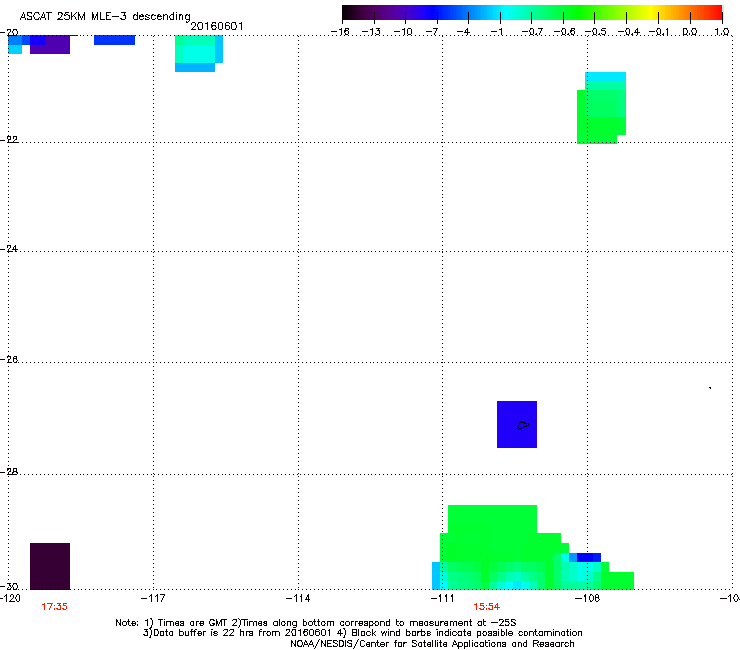Click the longitude label -114
Image resolution: width=740 pixels, height=650 pixels.
coord(298,599)
